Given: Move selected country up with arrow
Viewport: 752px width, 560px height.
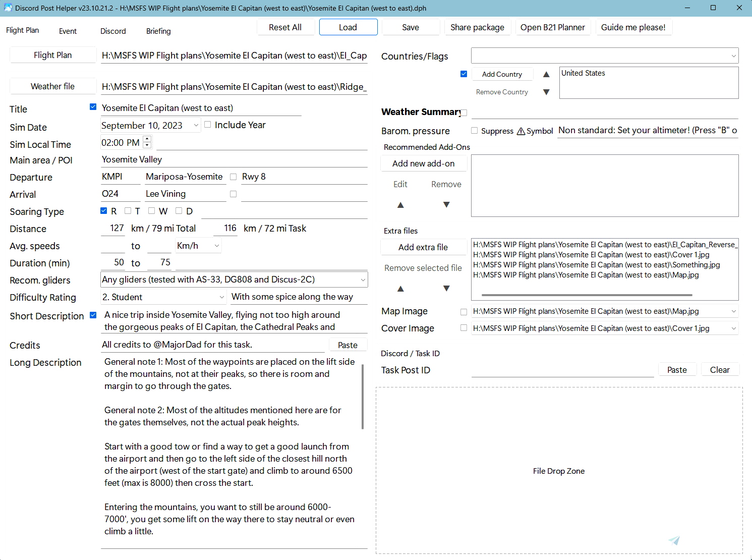Looking at the screenshot, I should pos(546,75).
